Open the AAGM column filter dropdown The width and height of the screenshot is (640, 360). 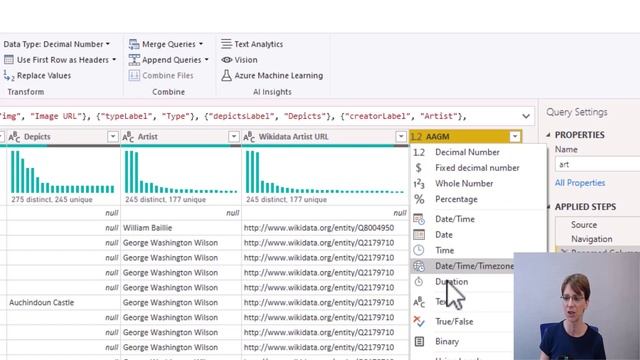click(x=515, y=137)
